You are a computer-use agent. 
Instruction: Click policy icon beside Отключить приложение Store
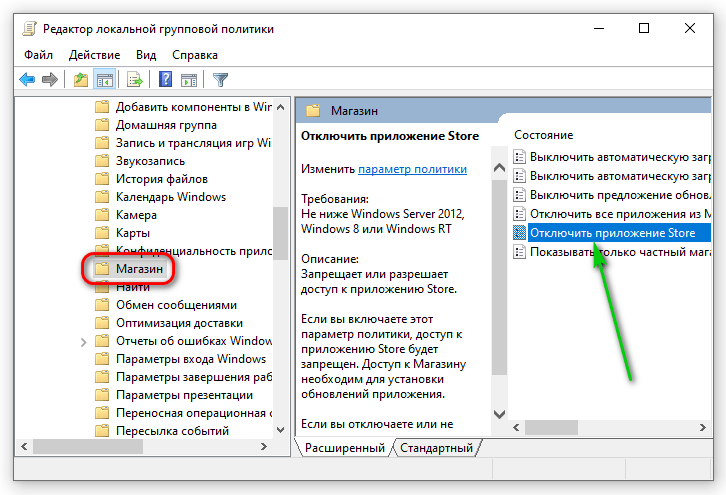pyautogui.click(x=519, y=233)
